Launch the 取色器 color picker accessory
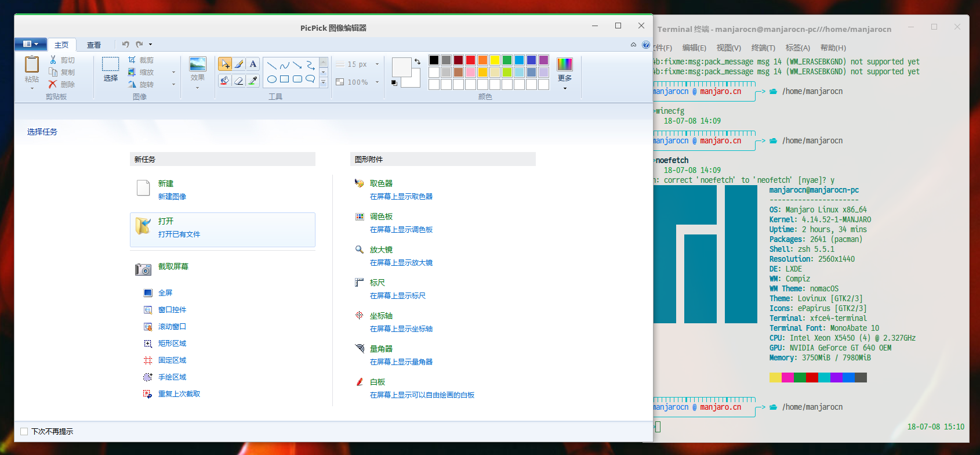The height and width of the screenshot is (455, 980). coord(381,183)
